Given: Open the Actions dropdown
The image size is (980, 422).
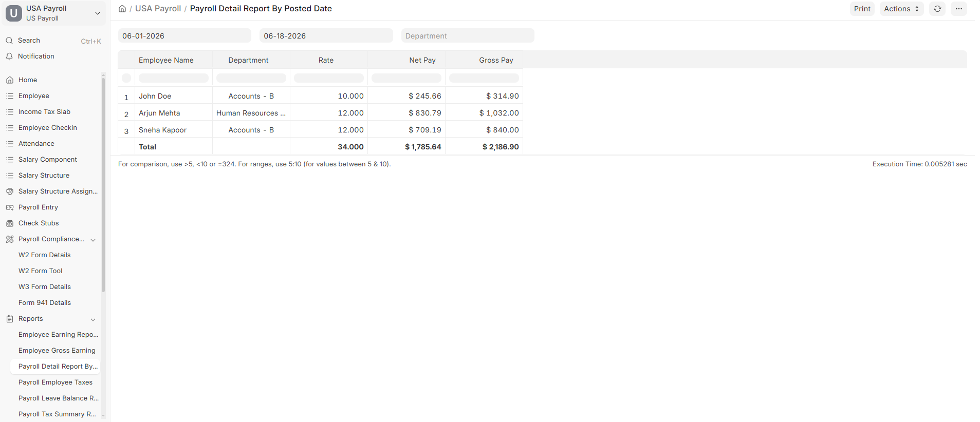Looking at the screenshot, I should pyautogui.click(x=901, y=9).
